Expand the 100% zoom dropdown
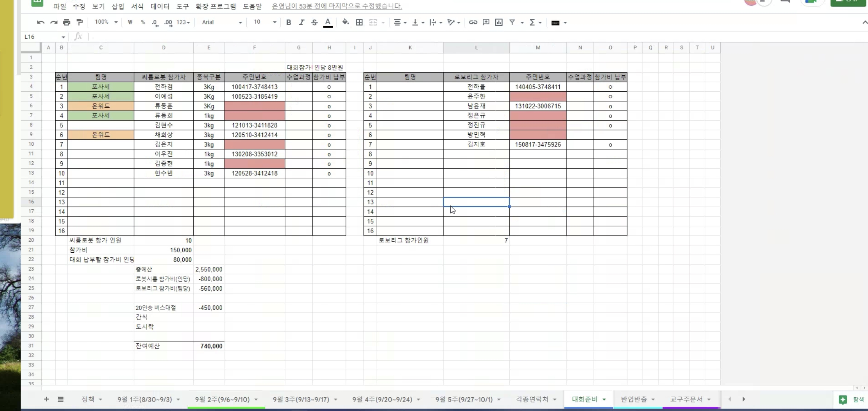The width and height of the screenshot is (868, 411). point(106,22)
